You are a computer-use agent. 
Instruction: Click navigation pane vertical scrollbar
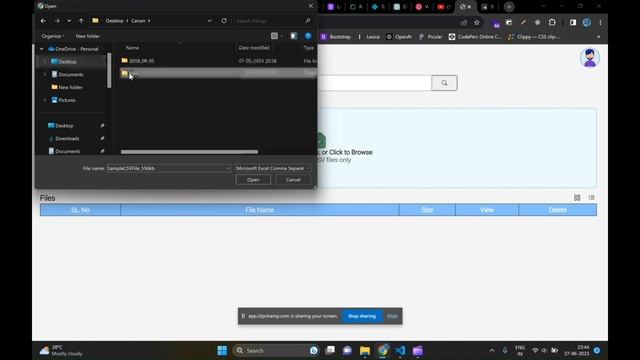tap(109, 70)
